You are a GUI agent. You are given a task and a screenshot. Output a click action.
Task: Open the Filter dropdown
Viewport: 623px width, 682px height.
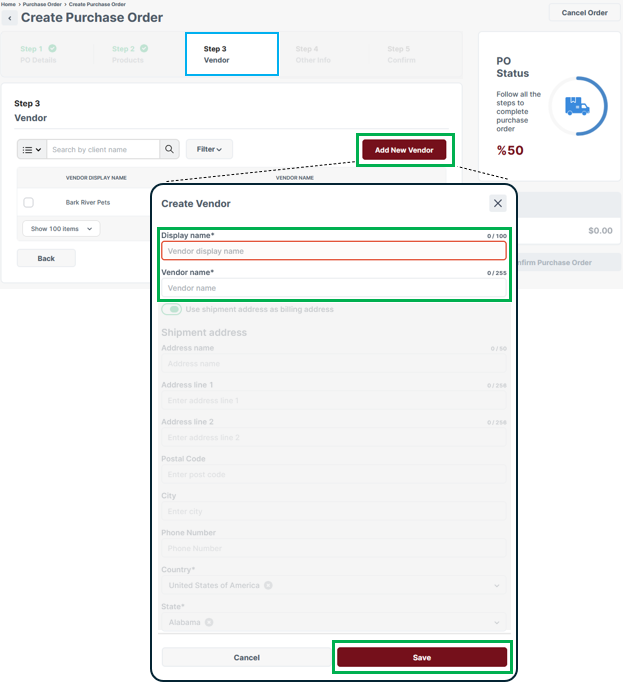point(209,149)
